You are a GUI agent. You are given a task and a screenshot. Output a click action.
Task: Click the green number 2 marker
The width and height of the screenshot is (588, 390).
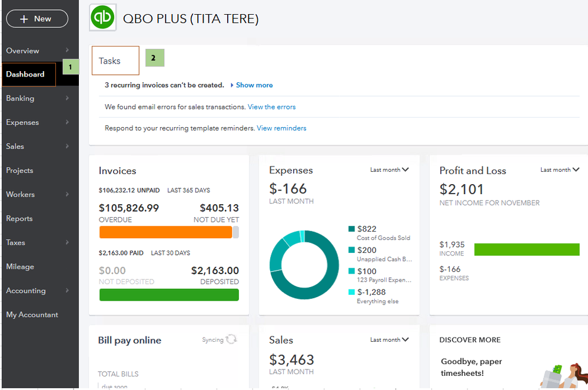click(x=154, y=58)
